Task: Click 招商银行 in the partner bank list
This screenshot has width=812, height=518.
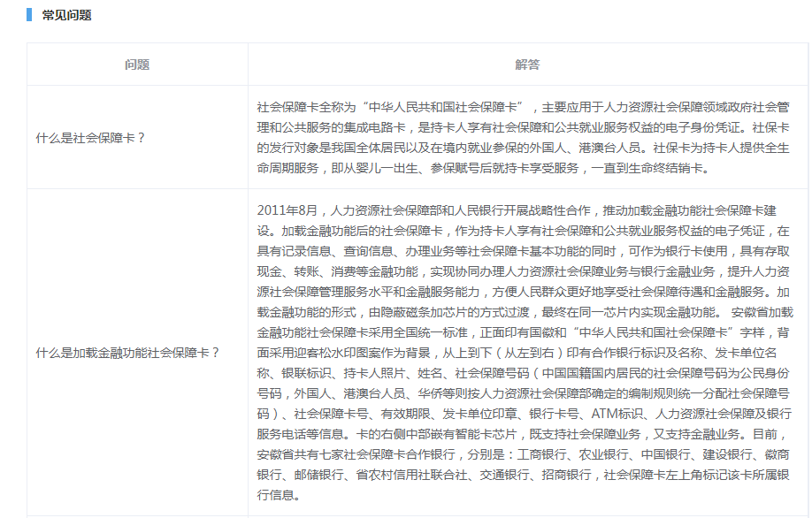Action: [567, 475]
